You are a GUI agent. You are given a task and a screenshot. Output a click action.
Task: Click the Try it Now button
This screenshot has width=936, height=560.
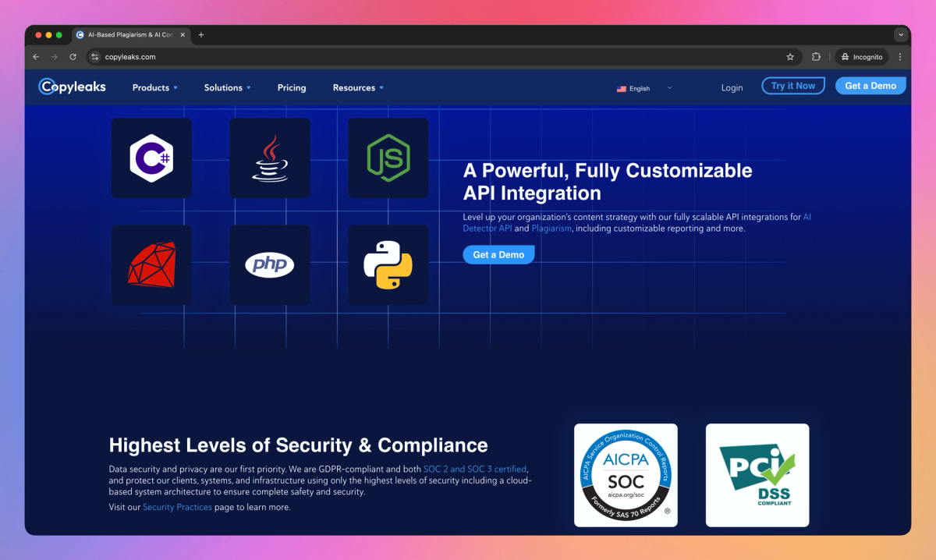click(x=793, y=86)
